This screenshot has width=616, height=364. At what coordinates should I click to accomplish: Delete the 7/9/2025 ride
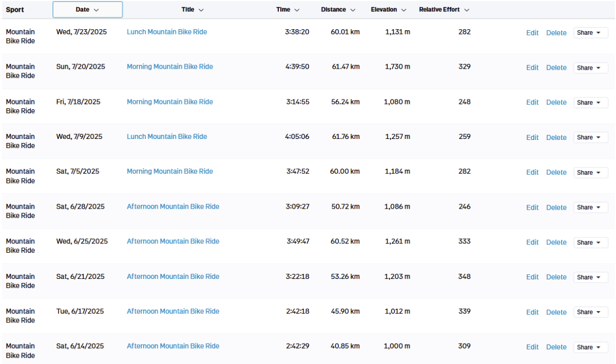coord(556,137)
